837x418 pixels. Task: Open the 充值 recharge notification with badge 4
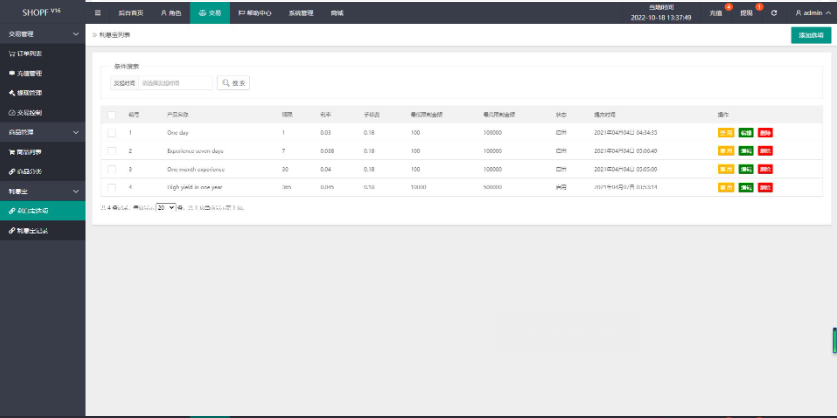pyautogui.click(x=718, y=12)
